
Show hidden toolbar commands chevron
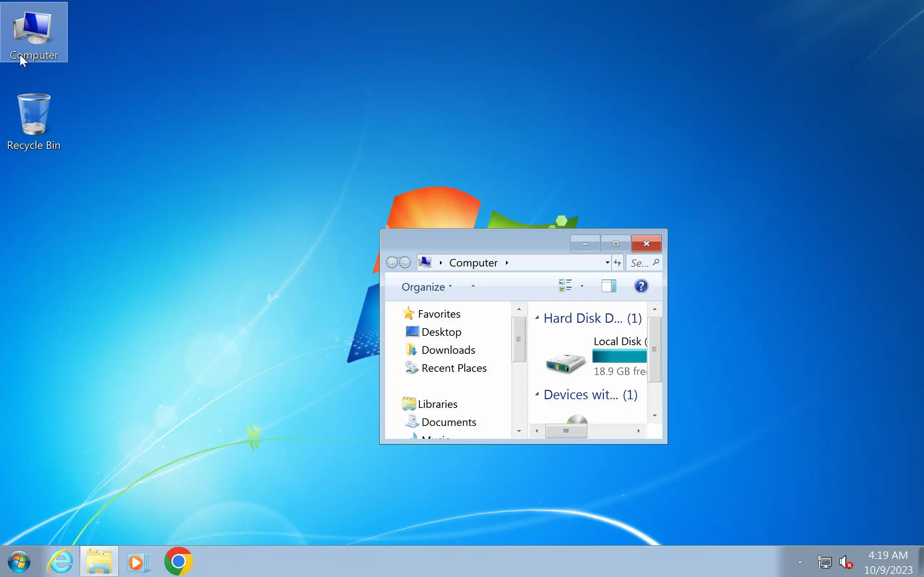[473, 286]
